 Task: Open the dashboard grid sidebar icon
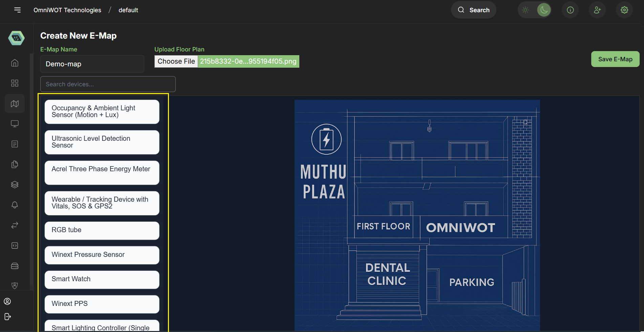tap(15, 83)
